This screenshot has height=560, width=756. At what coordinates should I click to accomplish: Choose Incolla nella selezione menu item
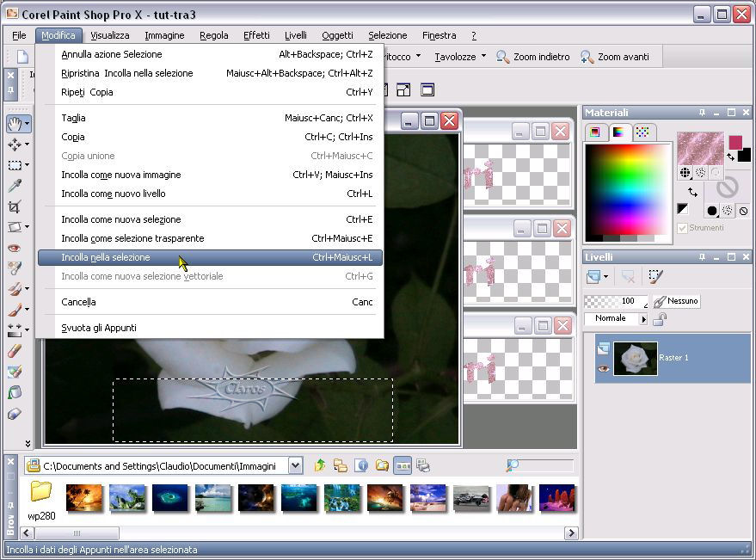[210, 257]
